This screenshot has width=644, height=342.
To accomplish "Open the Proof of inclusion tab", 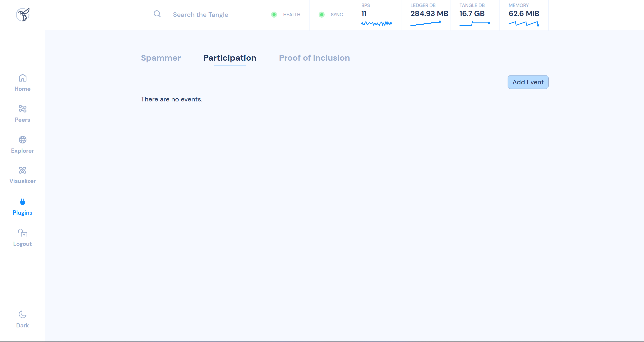I will 314,58.
